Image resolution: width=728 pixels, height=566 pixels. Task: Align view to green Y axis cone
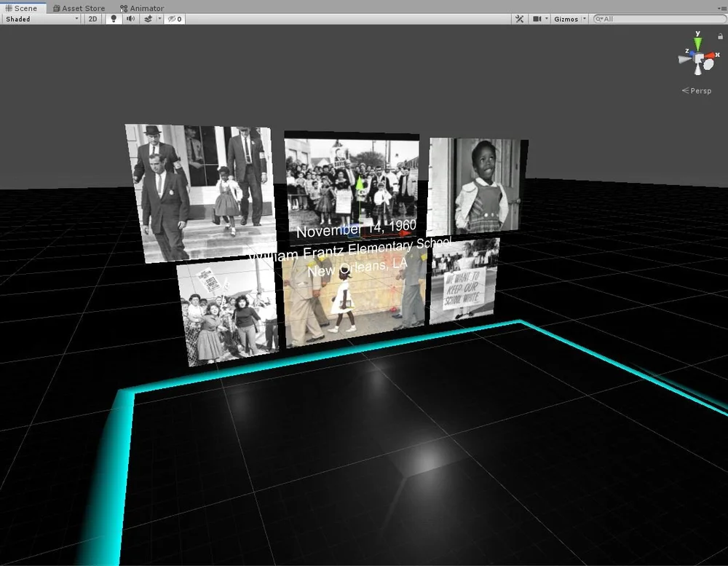[697, 44]
